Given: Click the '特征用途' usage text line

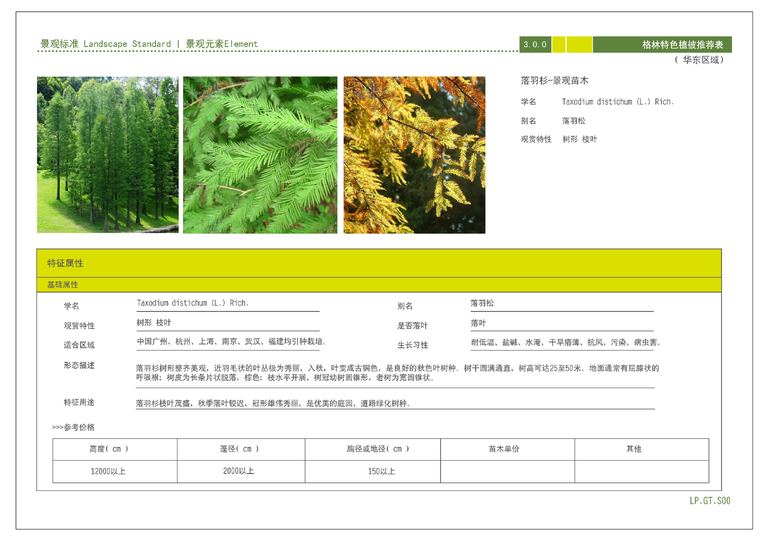Looking at the screenshot, I should coord(273,403).
